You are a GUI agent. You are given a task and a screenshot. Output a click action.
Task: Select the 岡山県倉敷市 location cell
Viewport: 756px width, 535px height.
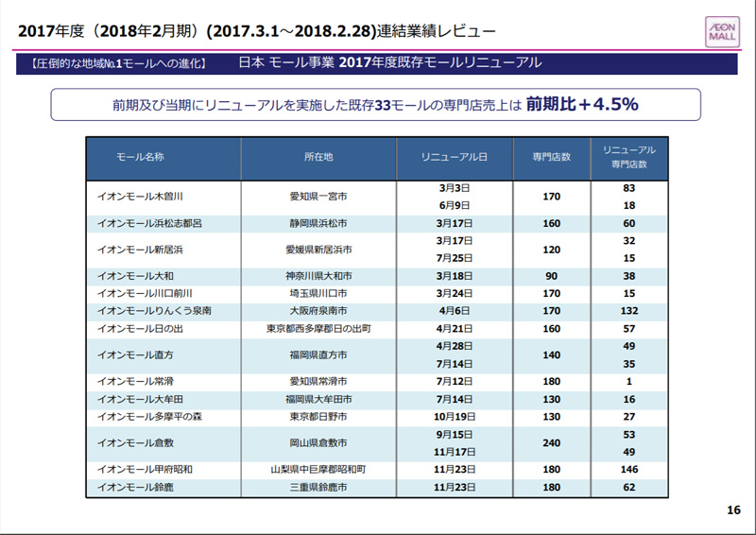318,443
